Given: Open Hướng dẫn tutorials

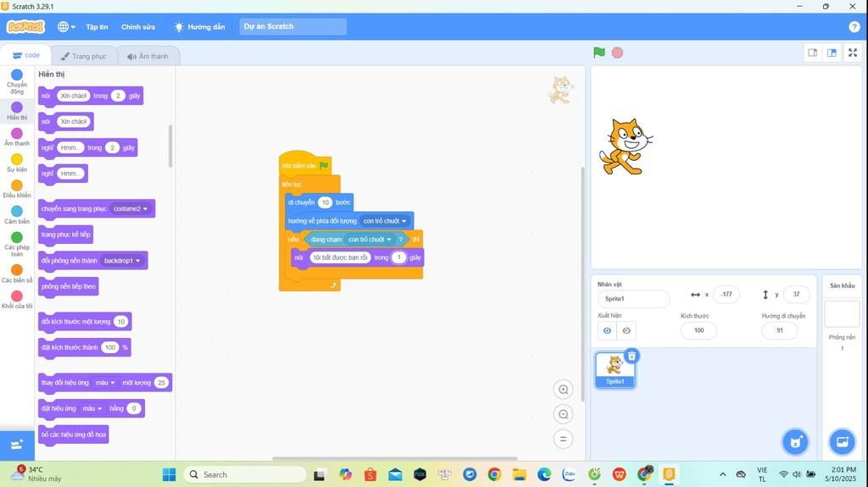Looking at the screenshot, I should point(200,26).
